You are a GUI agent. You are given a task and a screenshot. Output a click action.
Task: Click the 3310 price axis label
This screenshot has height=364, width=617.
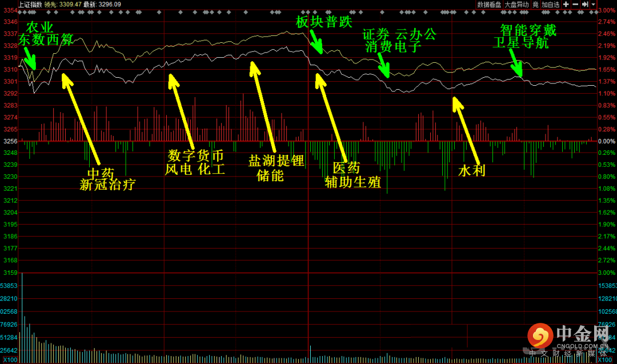point(10,70)
